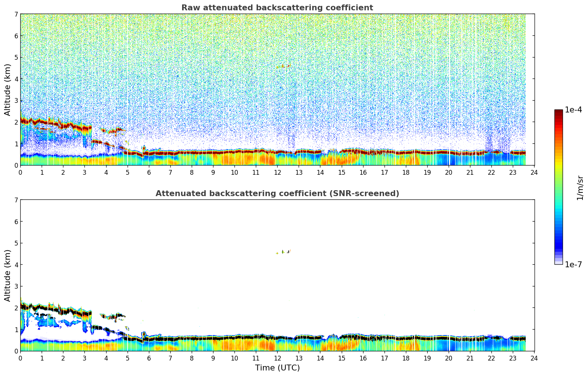The image size is (588, 376).
Task: Click the 12 hour tick on bottom time axis
Action: 277,358
